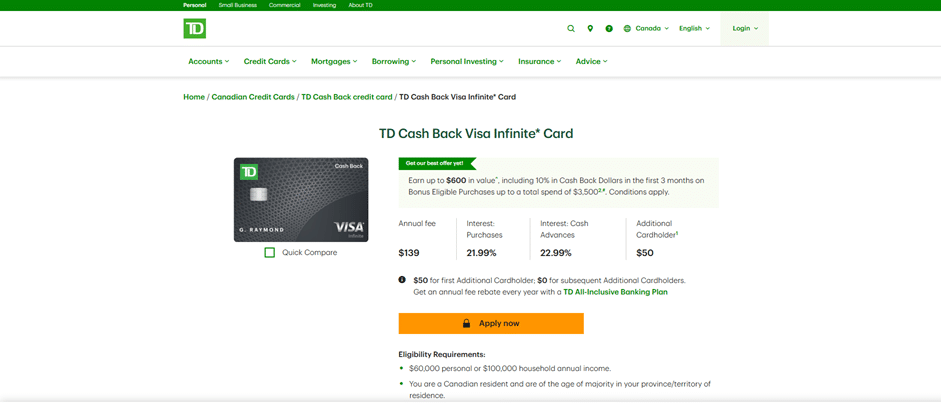Viewport: 941px width, 403px height.
Task: Click the Home breadcrumb link
Action: click(194, 97)
